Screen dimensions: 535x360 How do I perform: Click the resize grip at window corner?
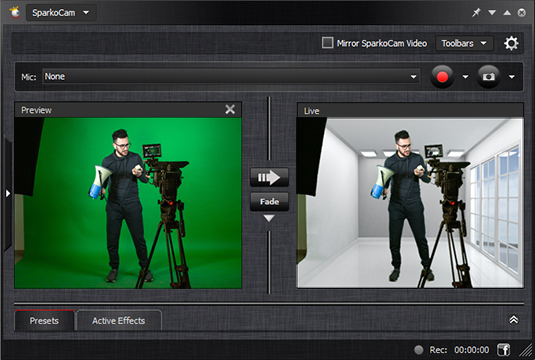point(527,351)
